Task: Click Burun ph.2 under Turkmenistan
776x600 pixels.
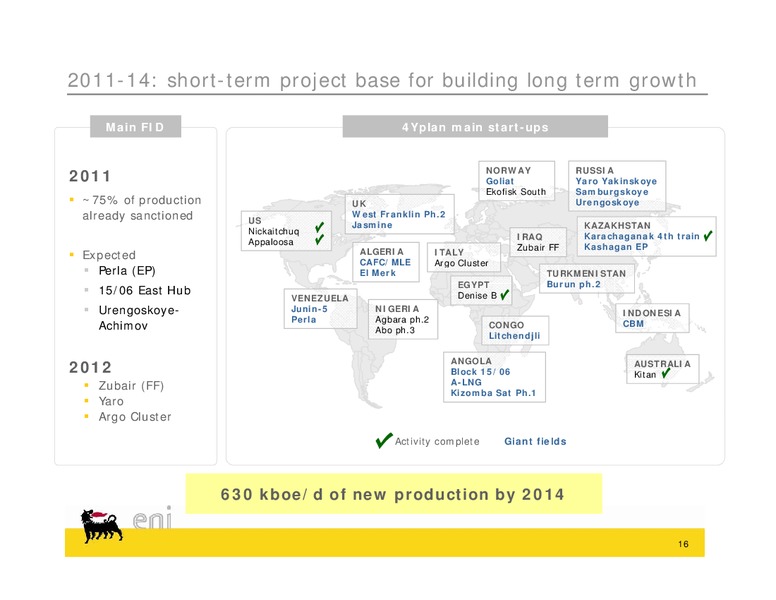Action: (x=574, y=284)
